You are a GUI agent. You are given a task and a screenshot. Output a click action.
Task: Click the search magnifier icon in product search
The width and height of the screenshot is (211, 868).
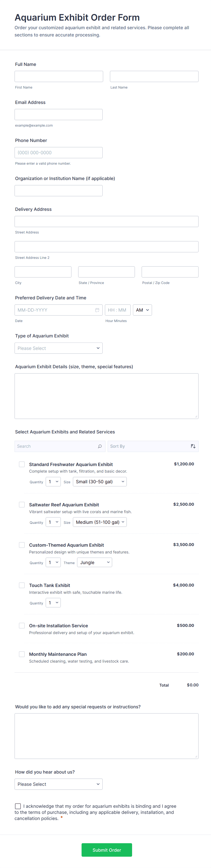100,446
